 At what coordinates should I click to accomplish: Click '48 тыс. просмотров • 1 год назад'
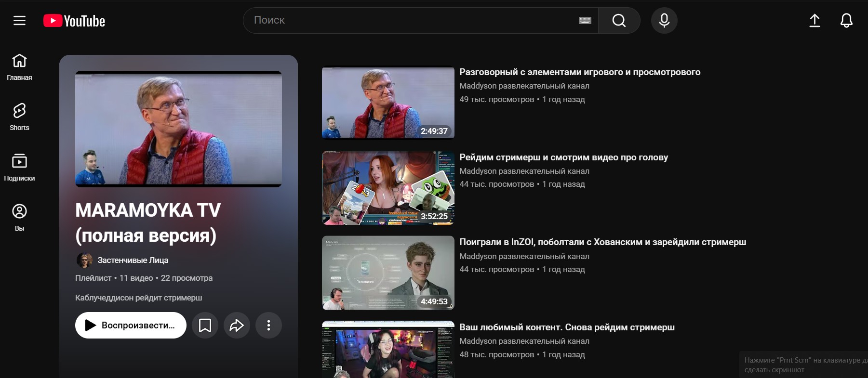pyautogui.click(x=522, y=354)
